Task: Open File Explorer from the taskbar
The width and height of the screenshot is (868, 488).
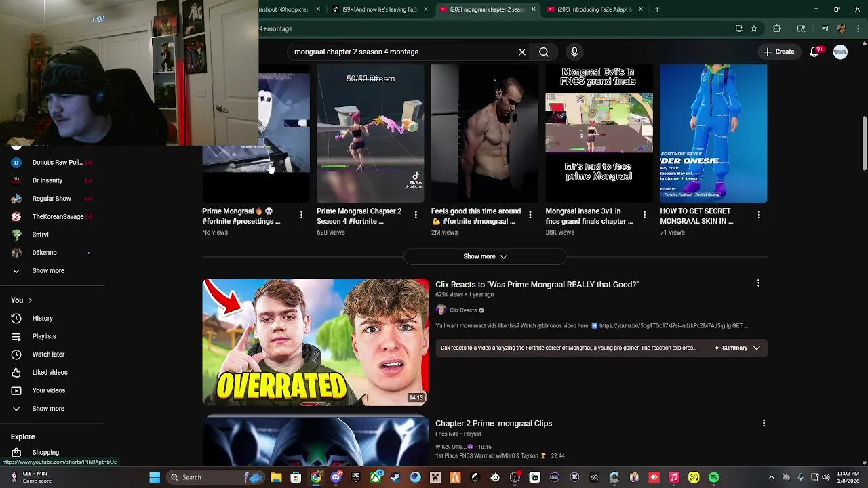Action: coord(276,477)
